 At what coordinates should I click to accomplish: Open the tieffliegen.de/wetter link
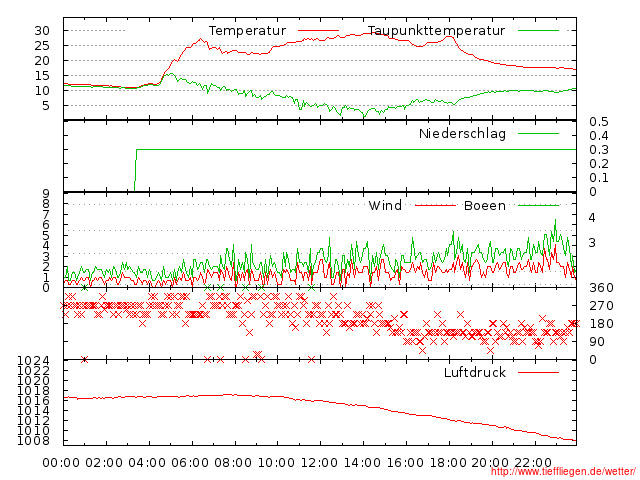pyautogui.click(x=563, y=472)
